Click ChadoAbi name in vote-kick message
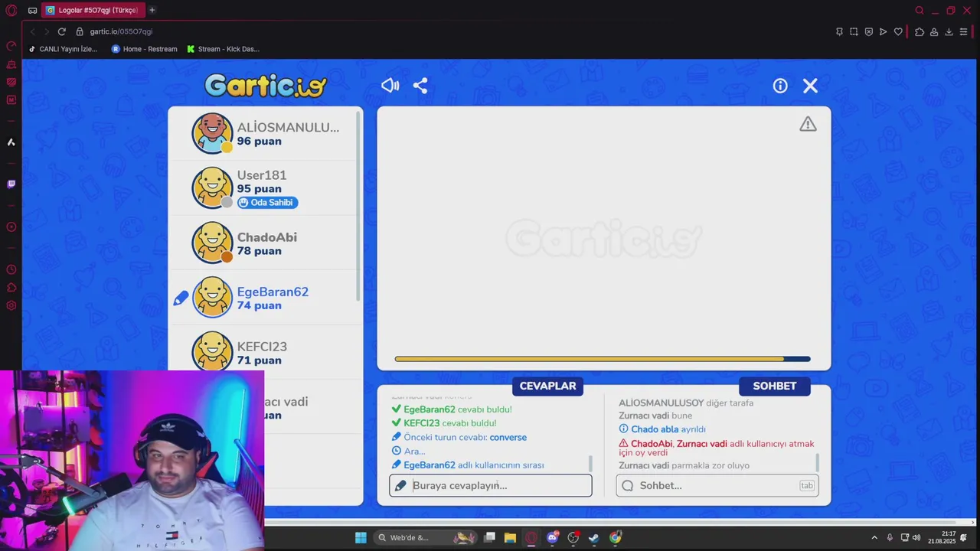Image resolution: width=980 pixels, height=551 pixels. click(652, 444)
